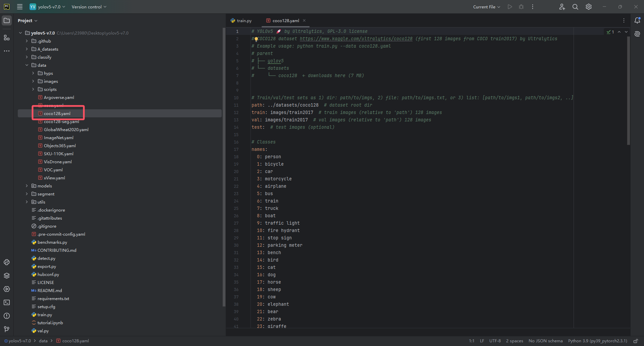644x346 pixels.
Task: Select Argoverse.yaml in project tree
Action: pos(59,97)
